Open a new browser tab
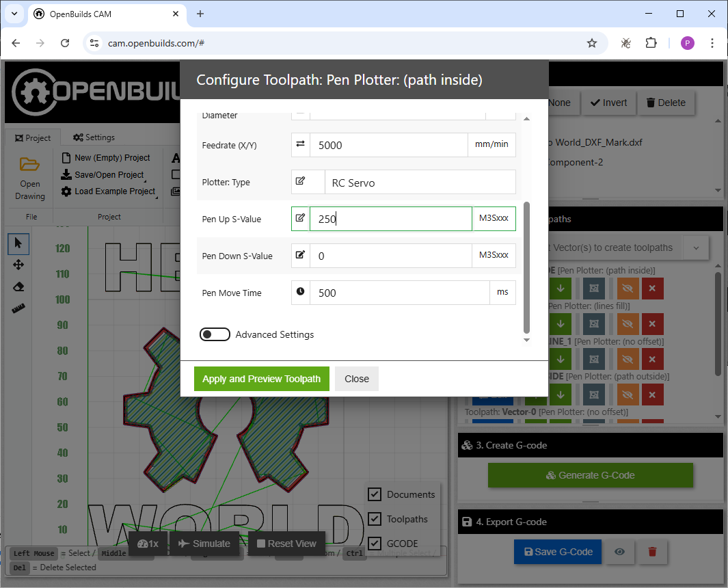The image size is (728, 588). pyautogui.click(x=200, y=14)
